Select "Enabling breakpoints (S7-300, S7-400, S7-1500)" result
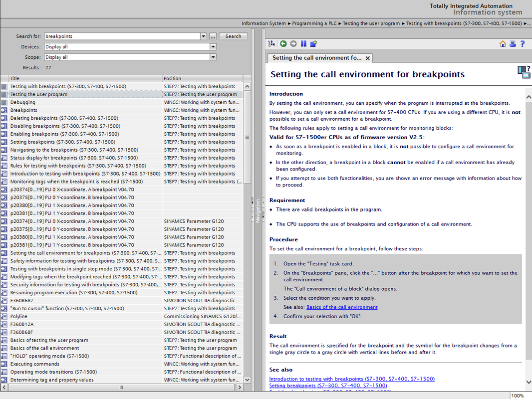This screenshot has width=532, height=399. (122, 134)
